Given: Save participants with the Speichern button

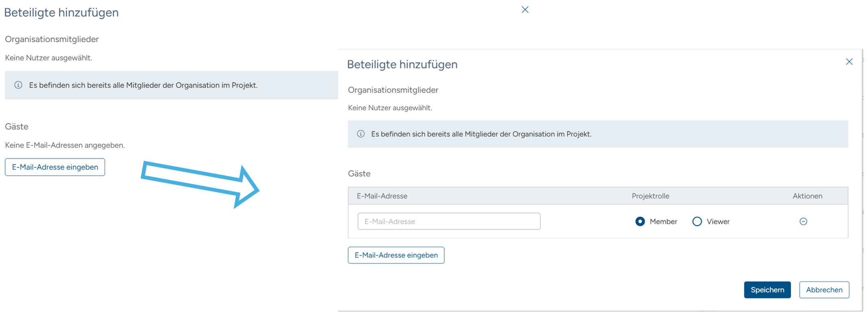Looking at the screenshot, I should click(767, 290).
